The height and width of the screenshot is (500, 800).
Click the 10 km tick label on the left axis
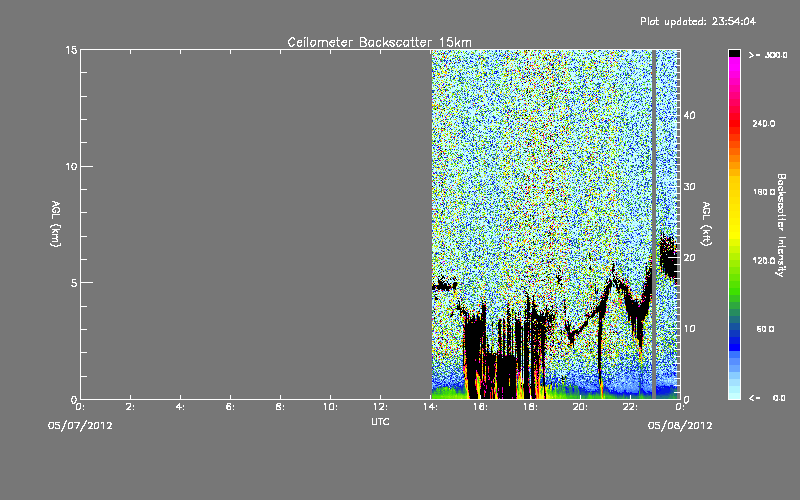pyautogui.click(x=71, y=167)
